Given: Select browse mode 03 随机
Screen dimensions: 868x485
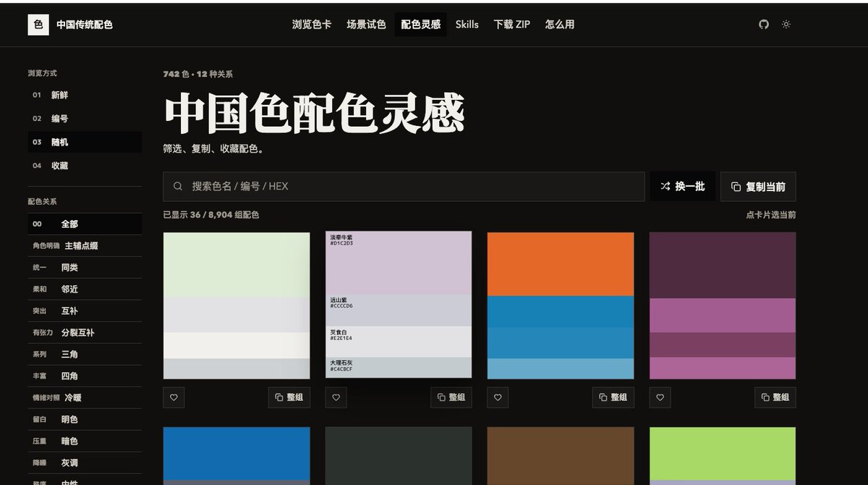Looking at the screenshot, I should pyautogui.click(x=85, y=143).
